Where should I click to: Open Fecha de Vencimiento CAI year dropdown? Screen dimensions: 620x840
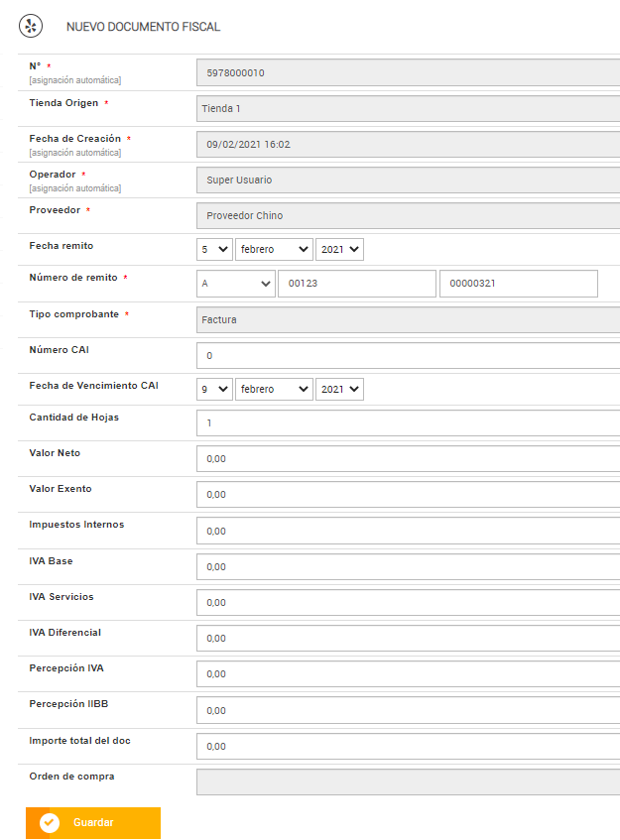[339, 390]
